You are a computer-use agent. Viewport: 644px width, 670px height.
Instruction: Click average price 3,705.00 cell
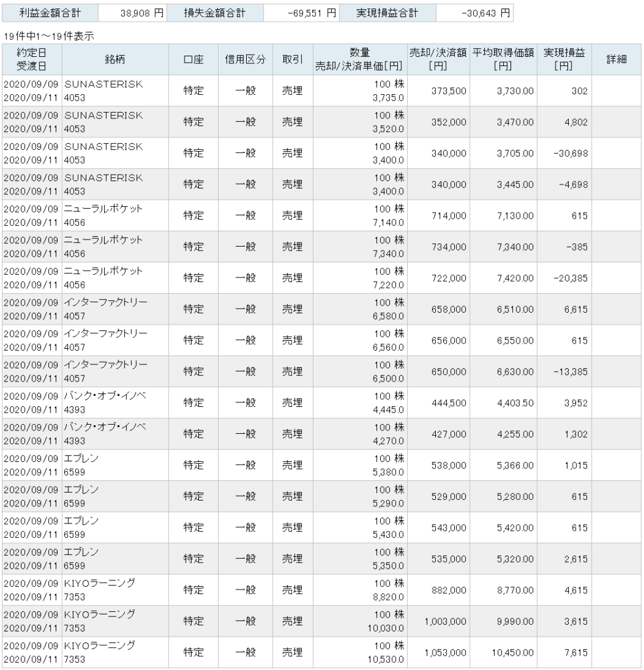[503, 153]
